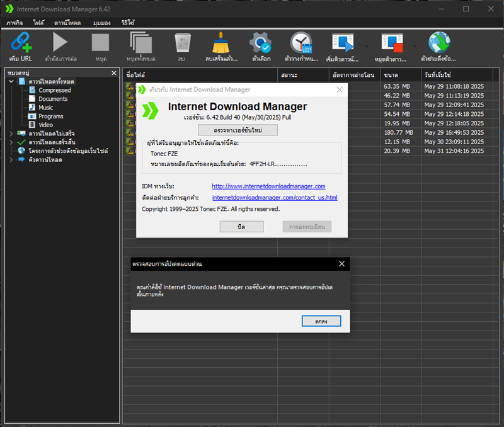Click the blue arrow download queue icon
Viewport: 504px width, 427px height.
[x=21, y=159]
